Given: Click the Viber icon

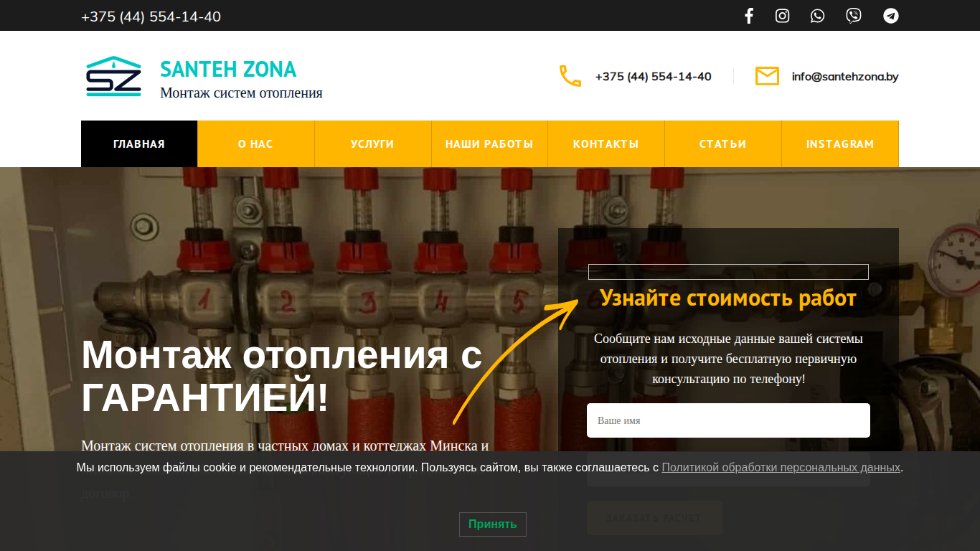Looking at the screenshot, I should coord(854,16).
